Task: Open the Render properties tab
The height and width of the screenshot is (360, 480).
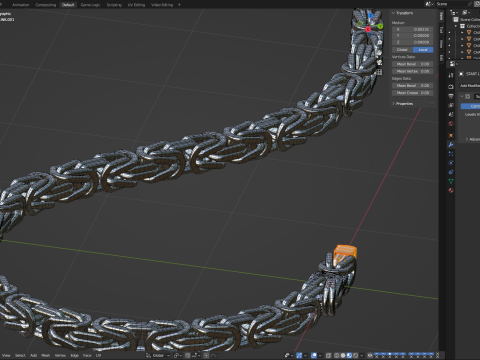Action: click(451, 87)
